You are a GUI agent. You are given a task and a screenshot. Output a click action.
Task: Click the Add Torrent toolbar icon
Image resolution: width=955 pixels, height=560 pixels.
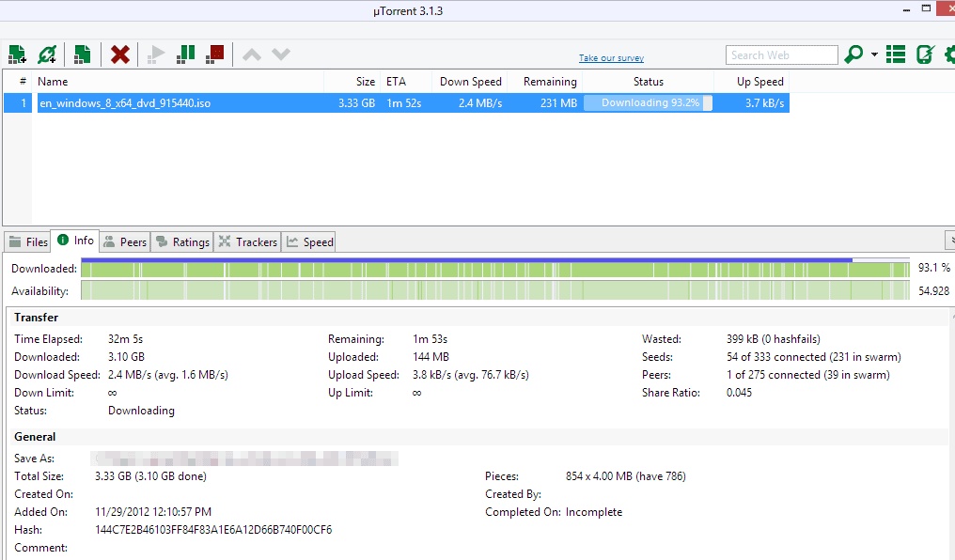pyautogui.click(x=17, y=54)
